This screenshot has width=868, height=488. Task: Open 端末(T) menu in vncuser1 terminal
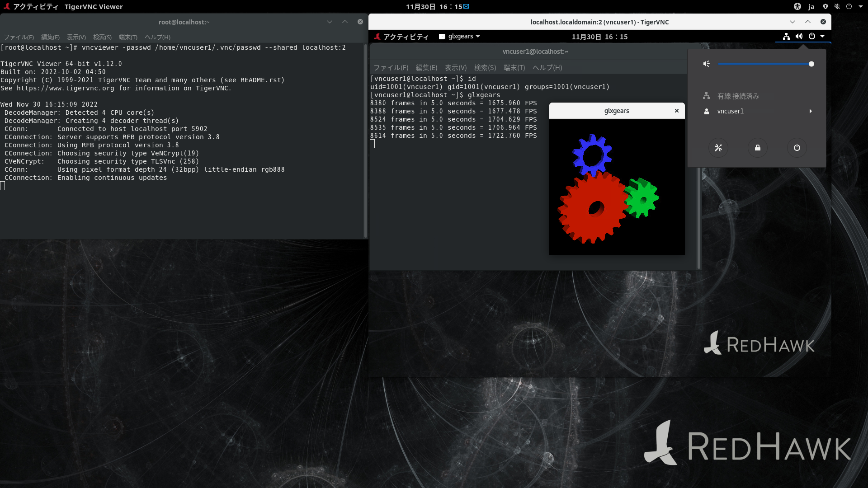(514, 68)
